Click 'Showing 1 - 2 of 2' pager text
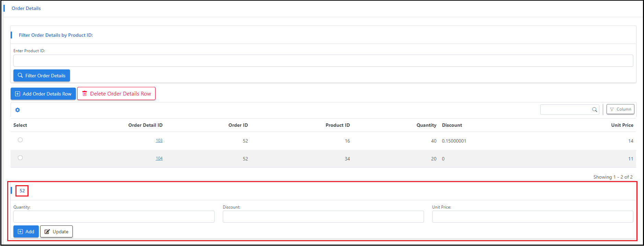Screen dimensions: 644x246 tap(613, 177)
